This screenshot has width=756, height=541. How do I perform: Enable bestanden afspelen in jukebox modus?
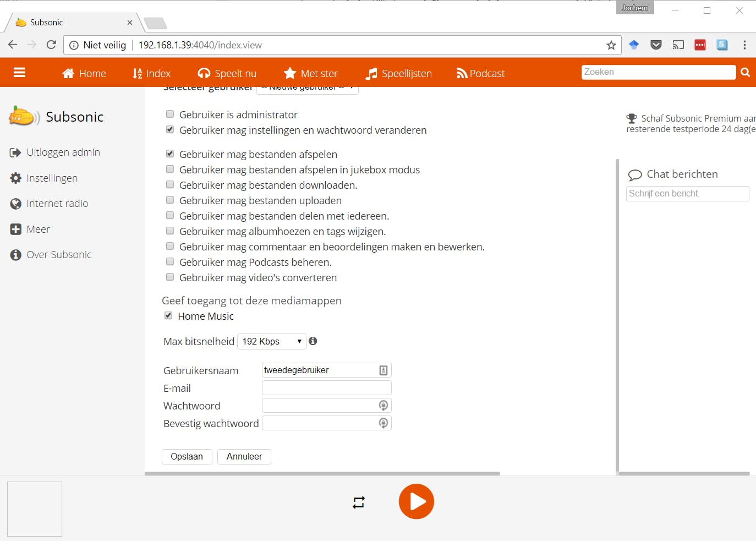point(170,169)
